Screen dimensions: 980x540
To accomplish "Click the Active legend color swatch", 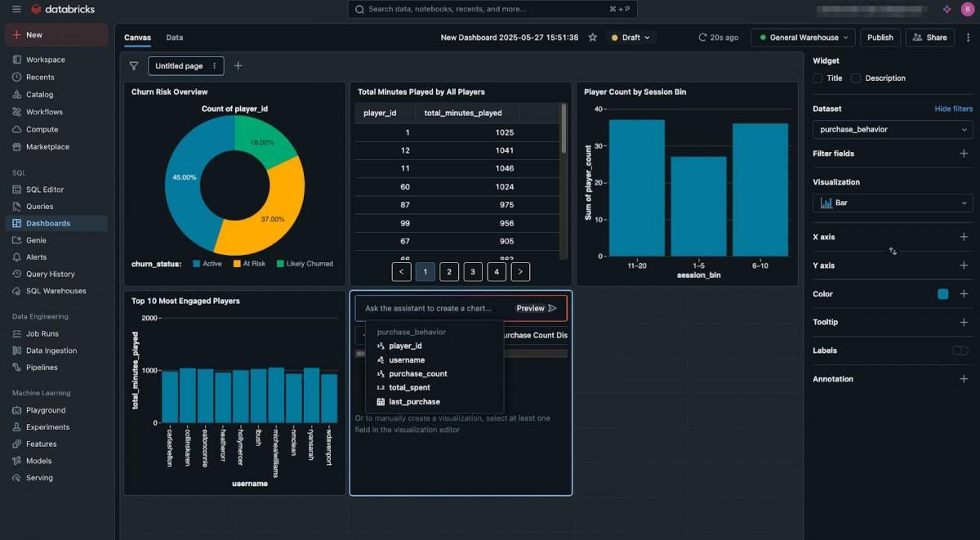I will [197, 264].
